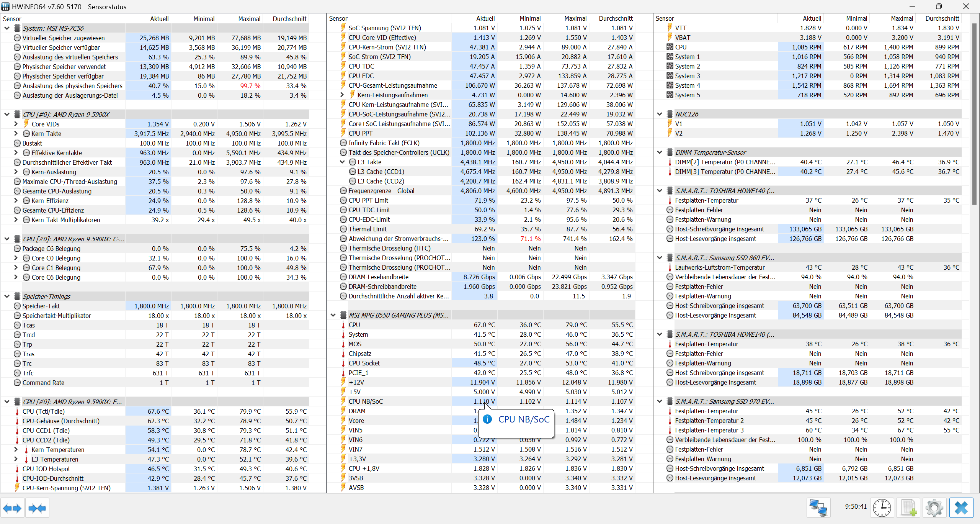Collapse the DIMM Temperatur-Sensor group
This screenshot has width=980, height=524.
(660, 152)
